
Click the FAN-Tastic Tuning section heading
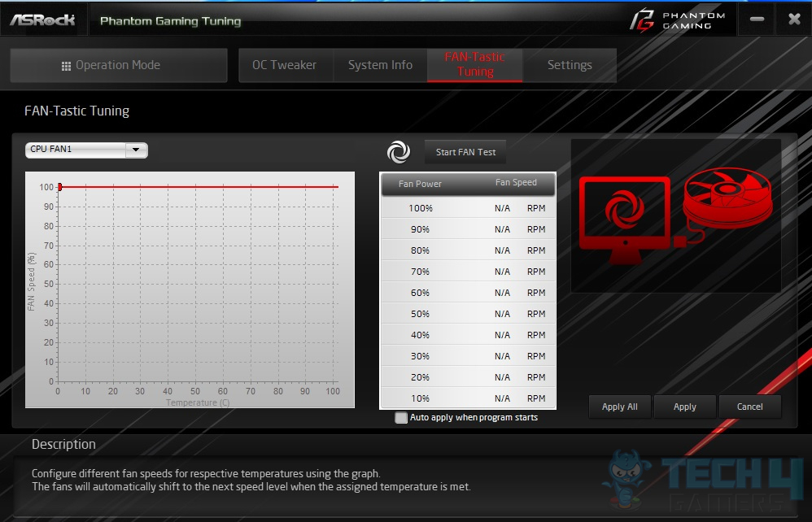click(76, 111)
